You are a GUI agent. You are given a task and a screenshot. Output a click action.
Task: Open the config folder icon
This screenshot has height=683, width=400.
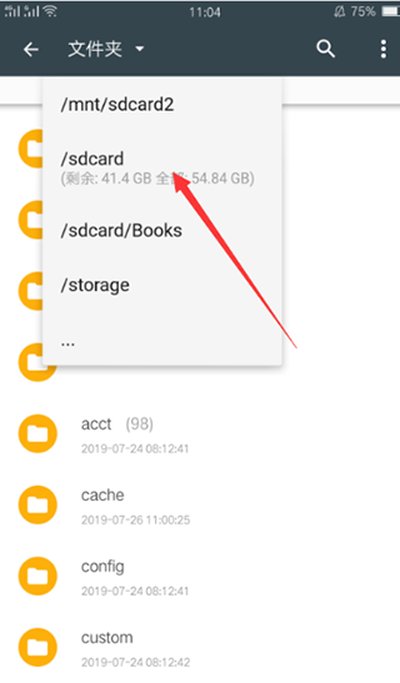click(38, 576)
